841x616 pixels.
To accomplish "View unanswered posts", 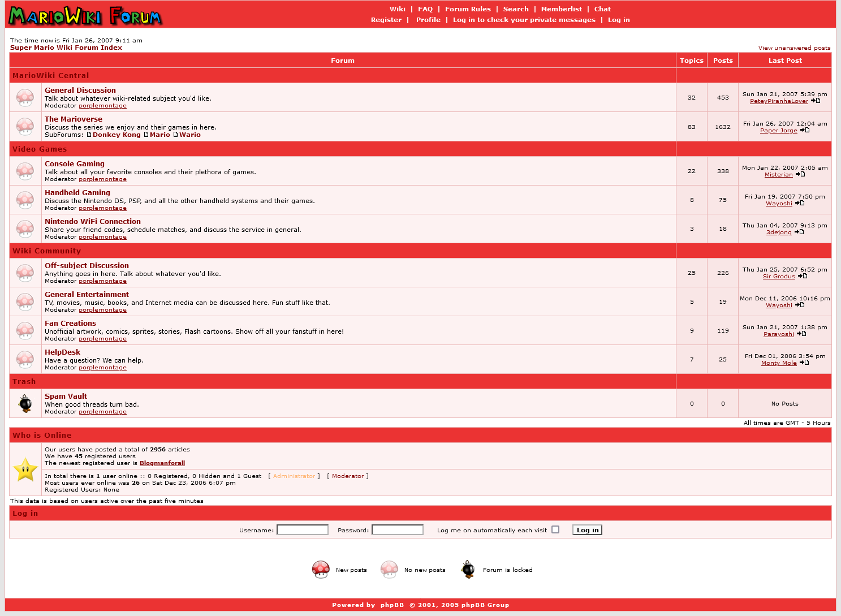I will pyautogui.click(x=794, y=48).
